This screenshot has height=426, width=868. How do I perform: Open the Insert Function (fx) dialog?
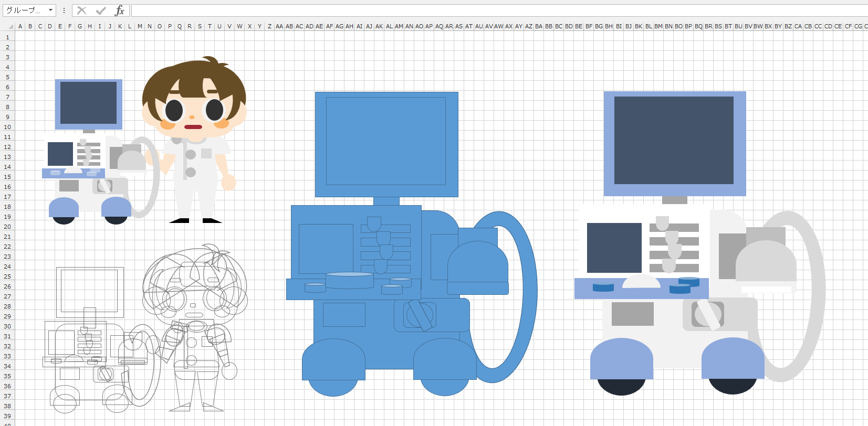120,10
